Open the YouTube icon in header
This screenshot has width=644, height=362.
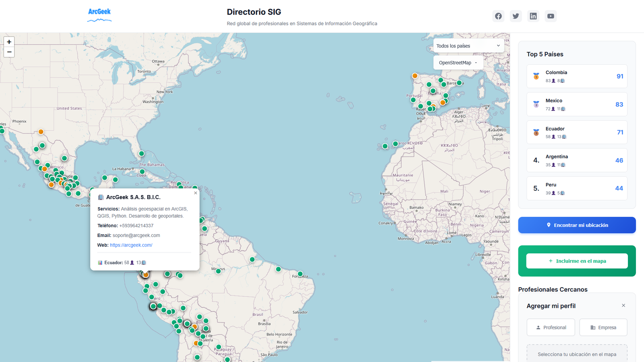[x=551, y=16]
